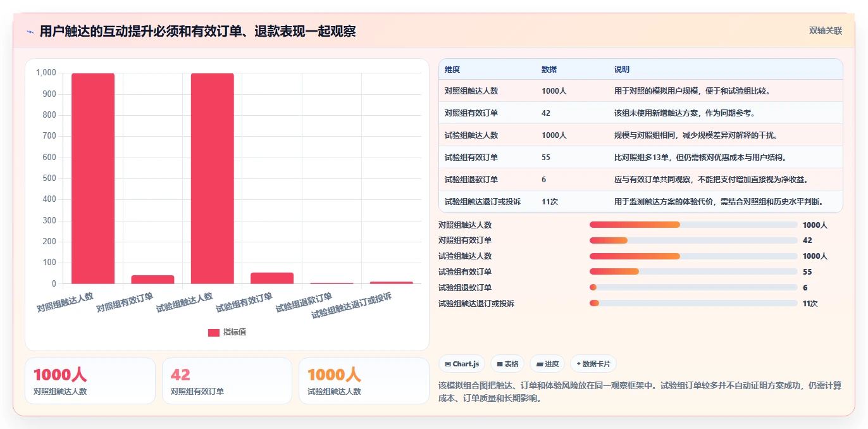Screen dimensions: 868x429
Task: Click the 试验组有效订单 progress bar showing 55
Action: 693,272
